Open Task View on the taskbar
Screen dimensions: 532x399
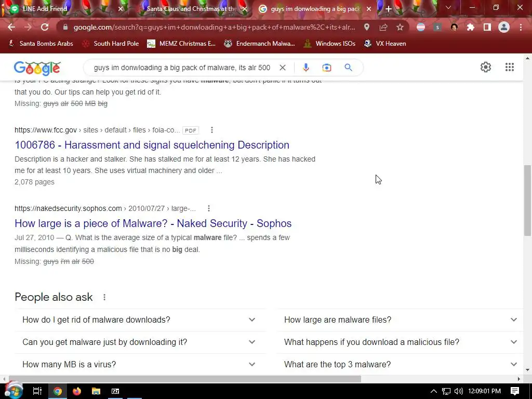(x=37, y=391)
